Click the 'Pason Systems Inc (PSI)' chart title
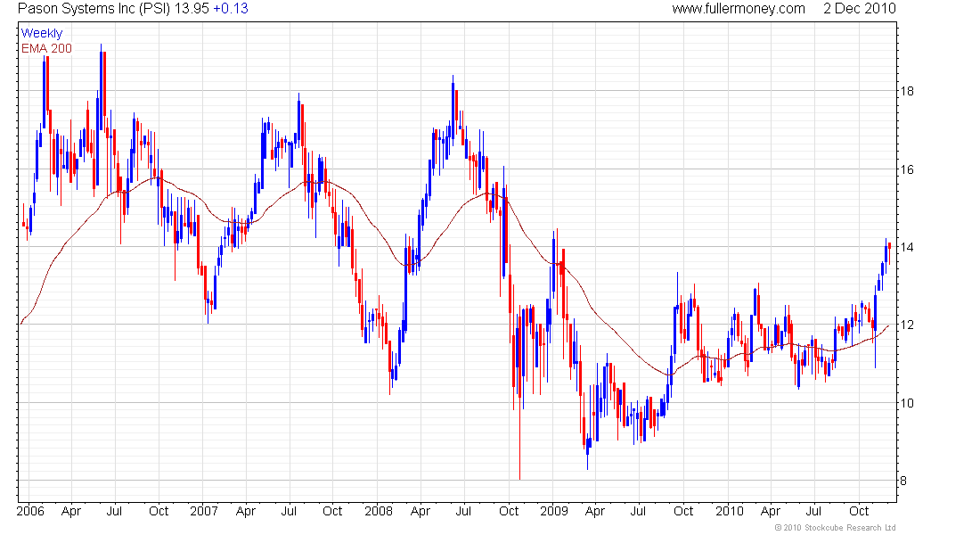 click(94, 9)
